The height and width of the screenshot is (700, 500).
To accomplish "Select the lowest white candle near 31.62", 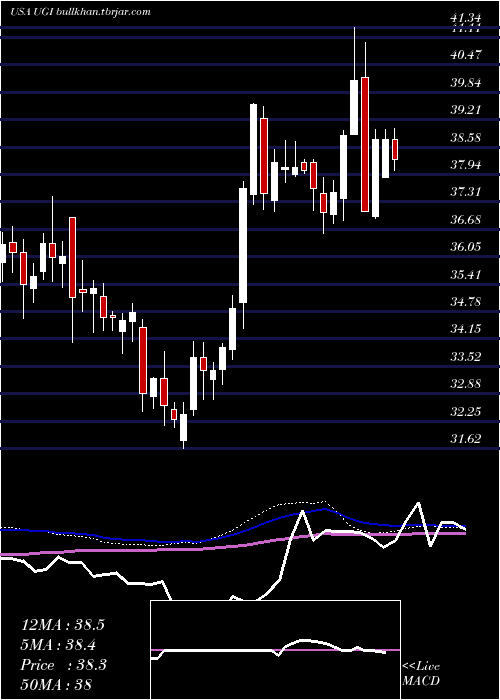I will [183, 427].
